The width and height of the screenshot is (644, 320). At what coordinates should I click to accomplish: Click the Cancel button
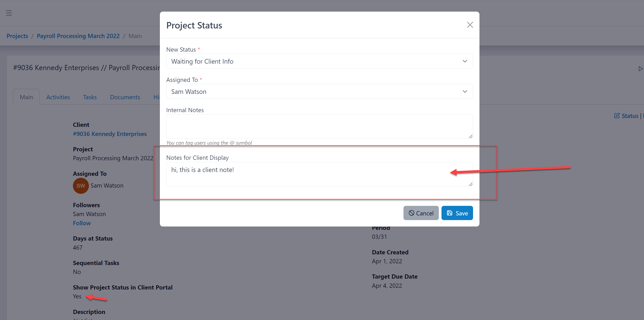pyautogui.click(x=421, y=213)
